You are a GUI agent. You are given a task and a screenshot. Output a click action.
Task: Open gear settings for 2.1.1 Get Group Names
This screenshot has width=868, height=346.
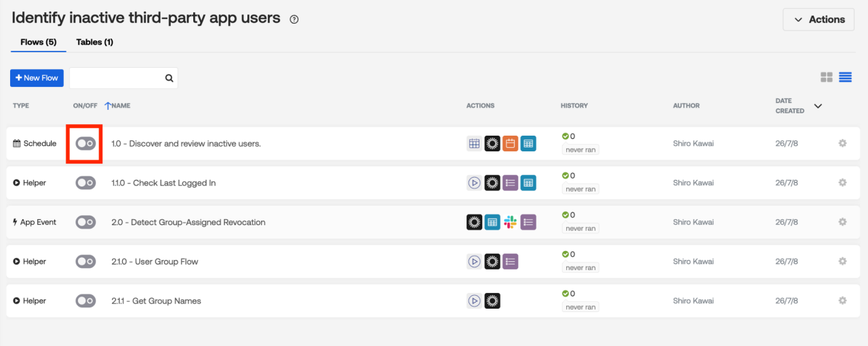click(x=842, y=301)
